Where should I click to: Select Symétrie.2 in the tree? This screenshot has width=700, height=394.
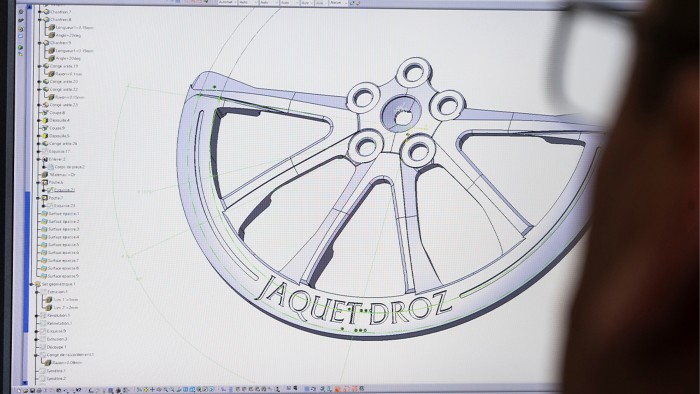click(x=56, y=379)
